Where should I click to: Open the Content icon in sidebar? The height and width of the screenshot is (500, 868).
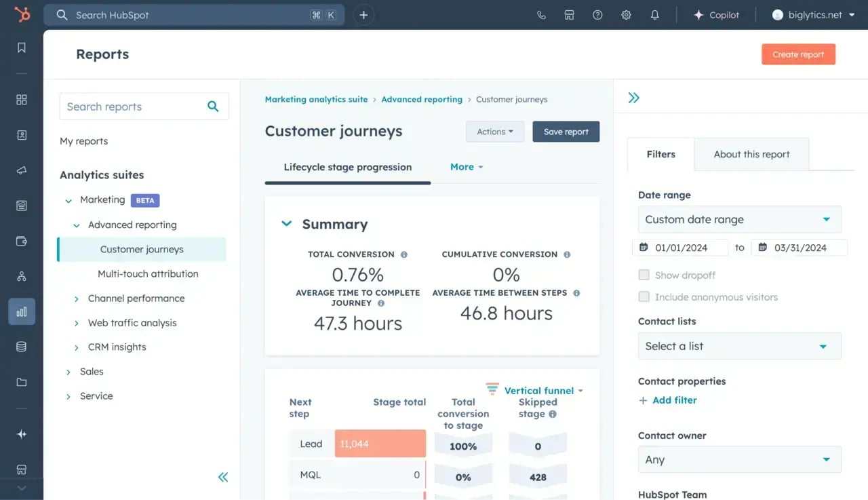pos(22,206)
